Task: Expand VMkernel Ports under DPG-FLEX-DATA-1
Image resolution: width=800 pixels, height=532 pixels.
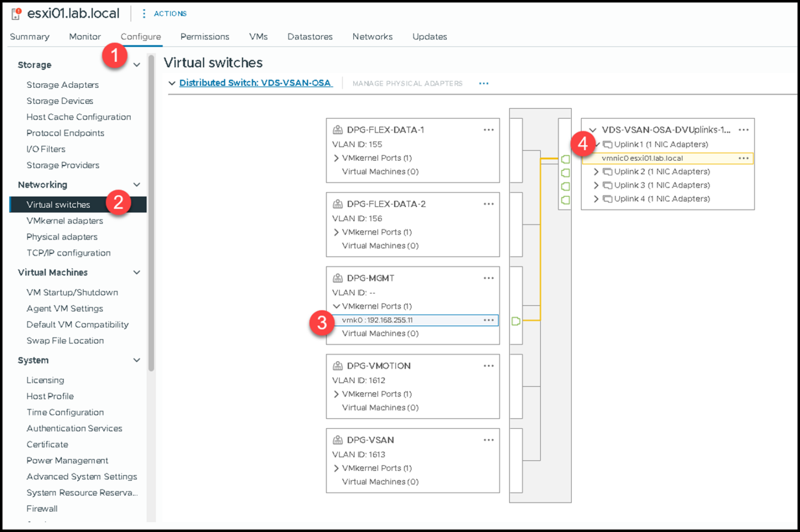Action: click(336, 158)
